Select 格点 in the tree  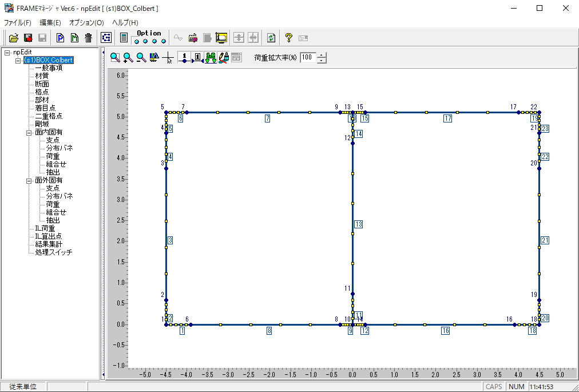tap(42, 92)
